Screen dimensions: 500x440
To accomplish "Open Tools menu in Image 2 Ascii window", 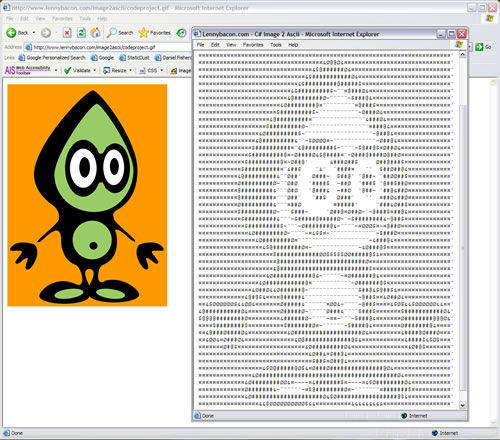I will 276,45.
